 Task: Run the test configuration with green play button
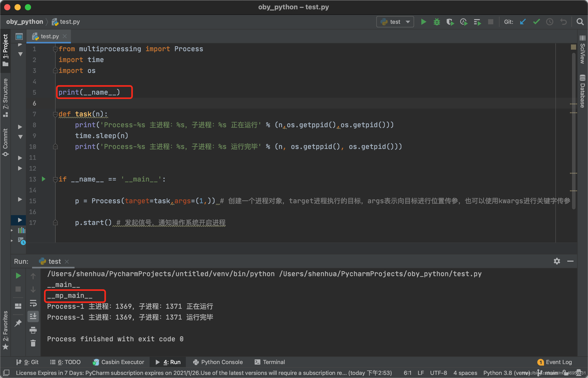pyautogui.click(x=423, y=22)
